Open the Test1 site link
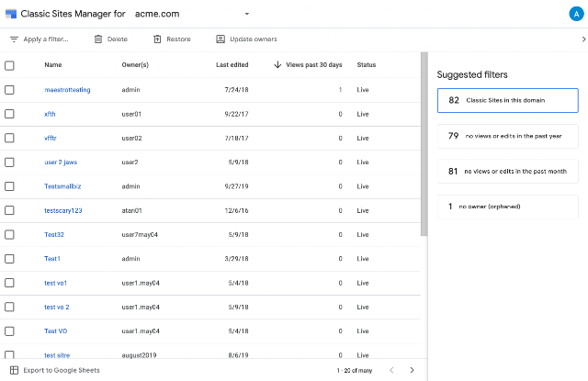Image resolution: width=588 pixels, height=381 pixels. [52, 259]
